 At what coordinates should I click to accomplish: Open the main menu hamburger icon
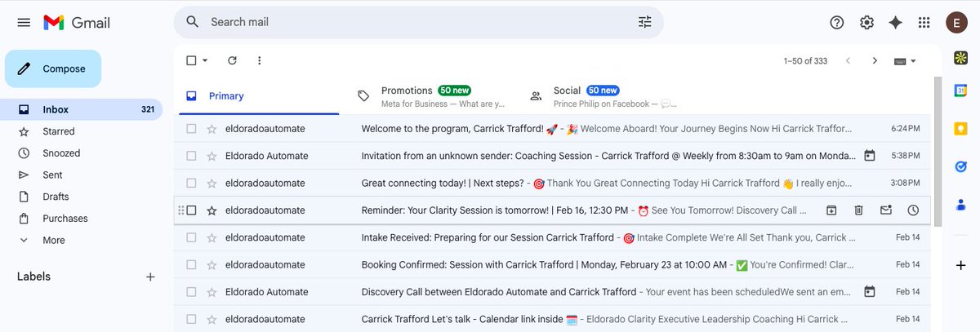pyautogui.click(x=24, y=22)
